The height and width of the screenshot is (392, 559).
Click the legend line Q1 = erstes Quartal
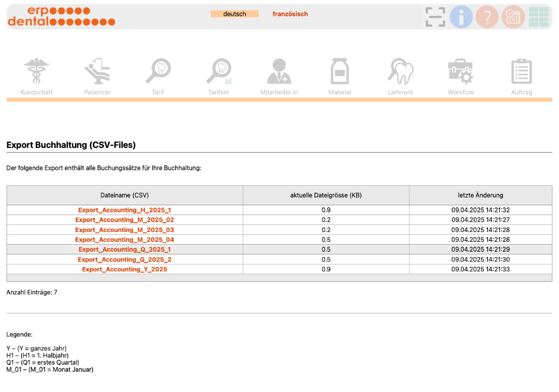43,363
